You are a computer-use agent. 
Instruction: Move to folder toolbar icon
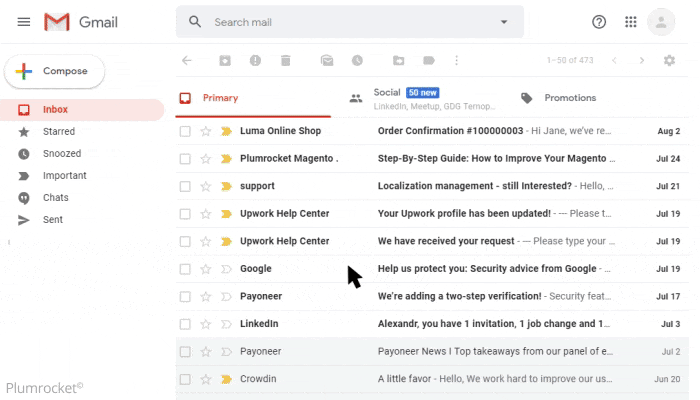click(x=398, y=60)
